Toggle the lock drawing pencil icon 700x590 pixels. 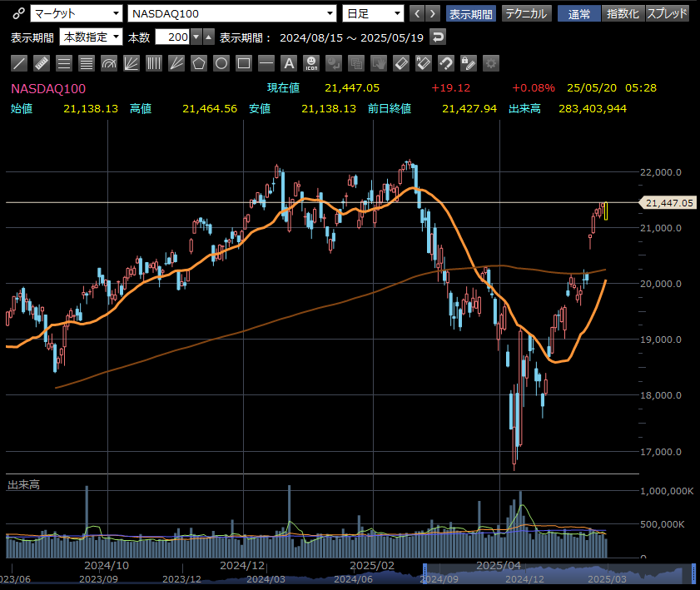coord(469,63)
